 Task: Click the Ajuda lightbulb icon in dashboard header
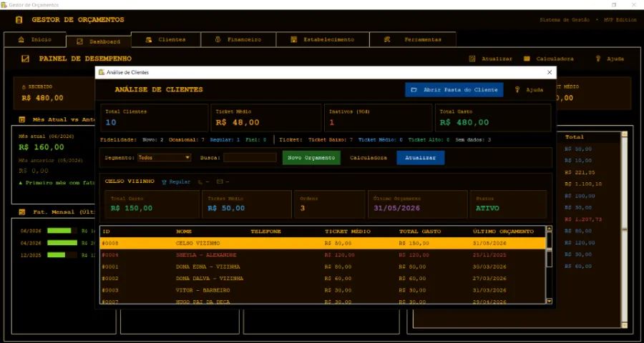click(598, 59)
